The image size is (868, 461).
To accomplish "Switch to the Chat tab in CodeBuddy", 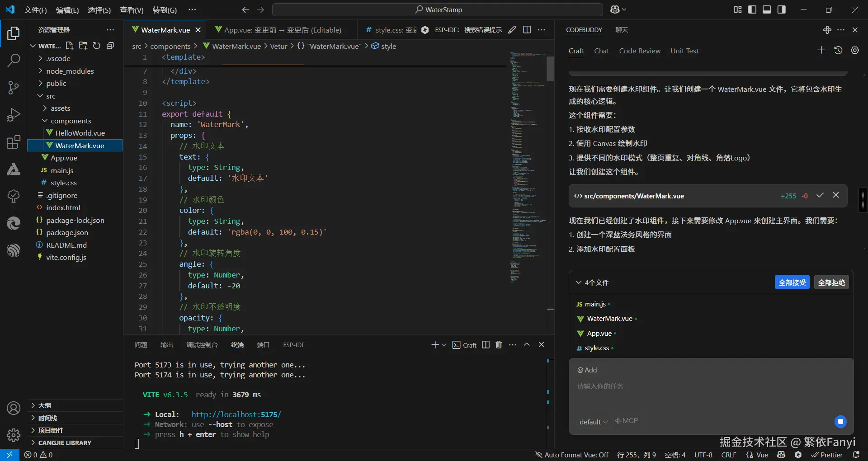I will pos(601,51).
